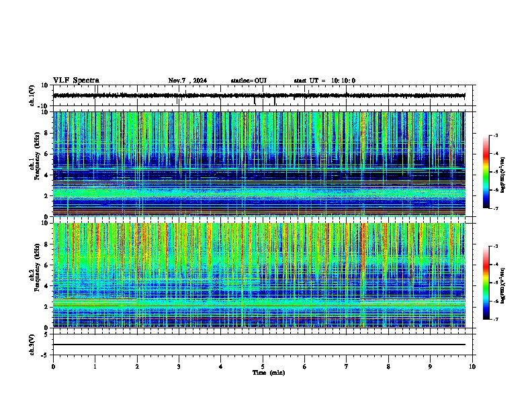Click the ch.2 "Frequency (kHz)" axis label
This screenshot has width=532, height=411.
tap(37, 267)
